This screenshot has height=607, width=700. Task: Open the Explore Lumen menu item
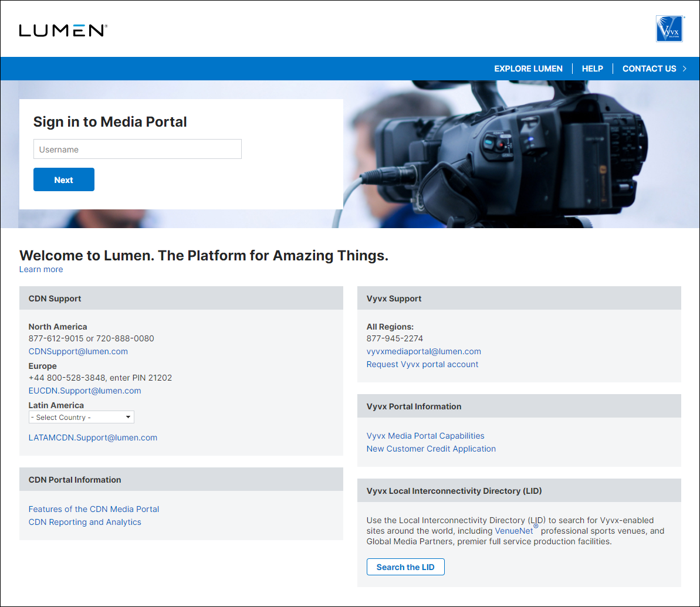[x=528, y=69]
